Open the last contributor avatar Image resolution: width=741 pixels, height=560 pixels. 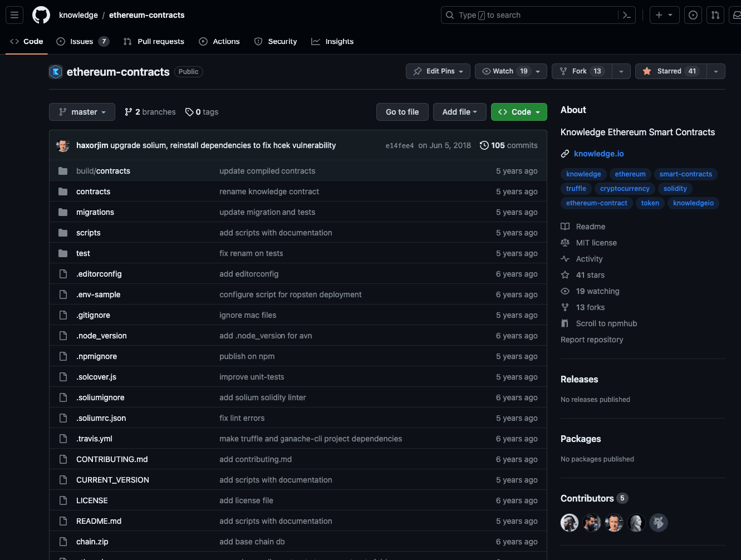(x=659, y=523)
